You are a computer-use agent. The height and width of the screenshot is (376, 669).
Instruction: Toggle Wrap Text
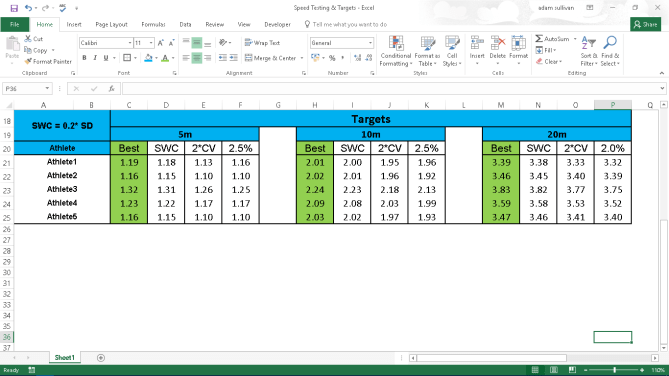262,43
